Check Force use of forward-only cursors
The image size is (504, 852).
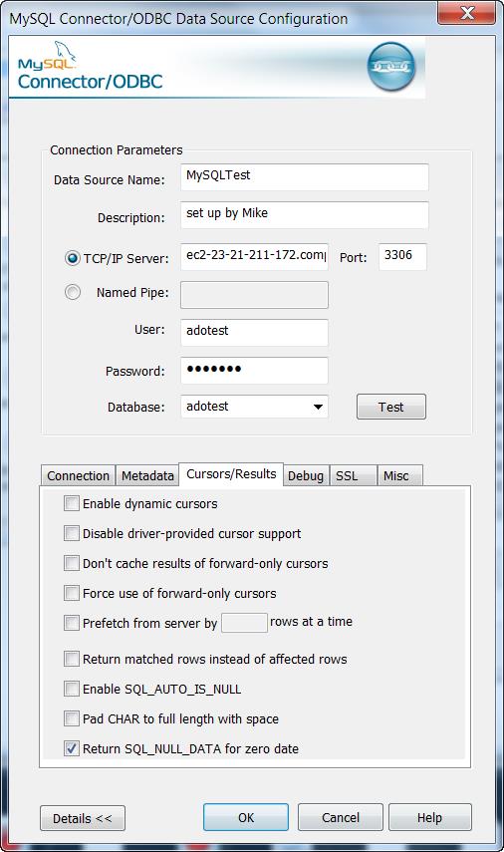click(x=71, y=592)
